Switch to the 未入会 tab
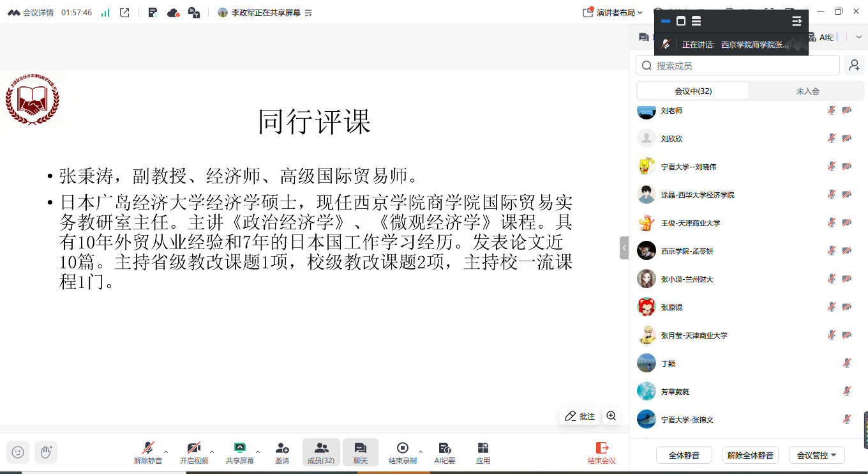Image resolution: width=868 pixels, height=474 pixels. (x=807, y=91)
